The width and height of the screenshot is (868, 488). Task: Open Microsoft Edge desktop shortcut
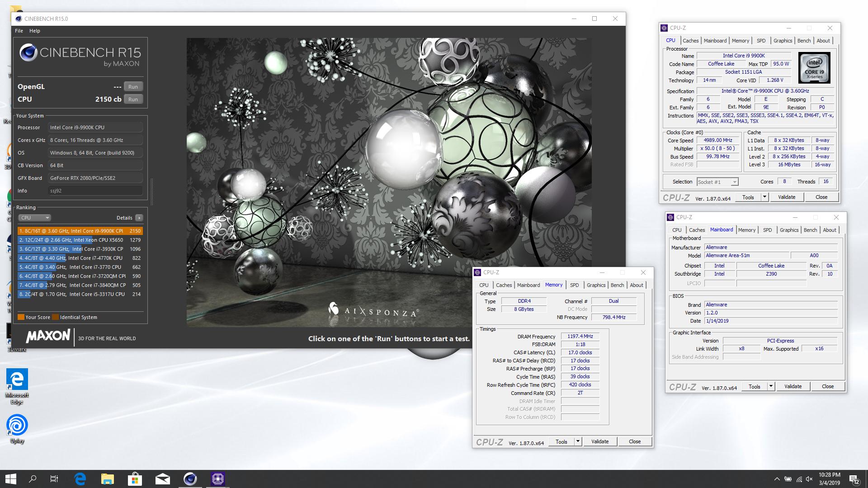[17, 380]
